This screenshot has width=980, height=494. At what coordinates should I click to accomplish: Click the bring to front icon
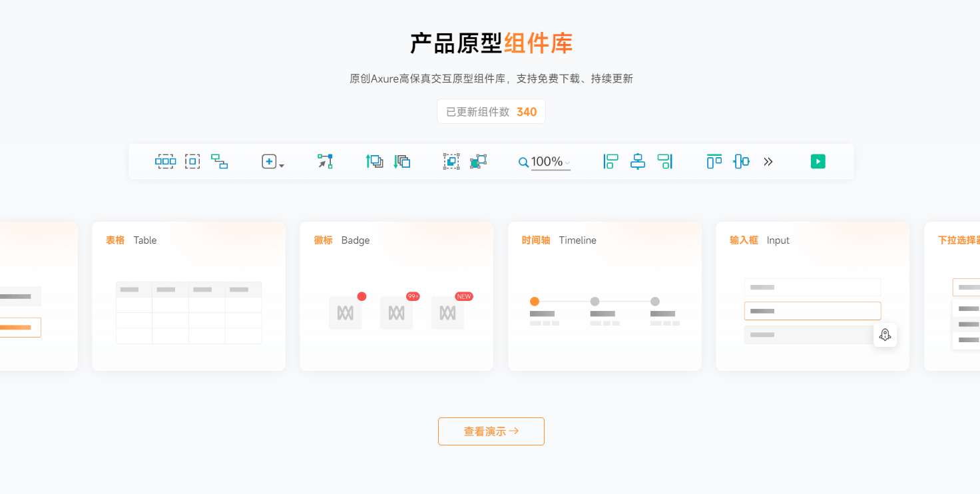tap(375, 161)
